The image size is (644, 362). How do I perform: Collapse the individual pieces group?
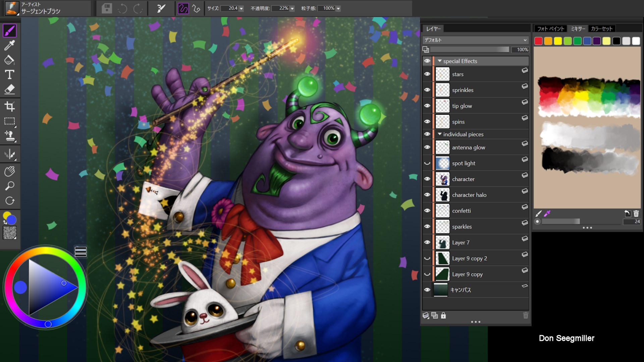[x=439, y=134]
